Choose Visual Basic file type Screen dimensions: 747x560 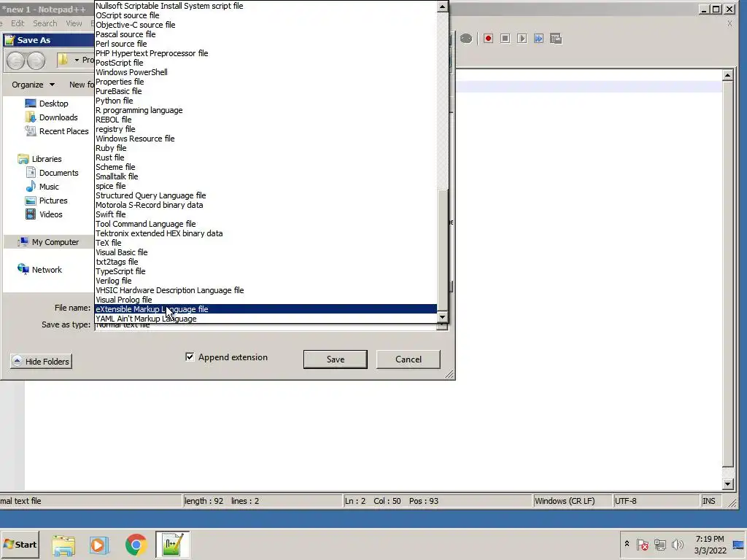click(x=266, y=252)
